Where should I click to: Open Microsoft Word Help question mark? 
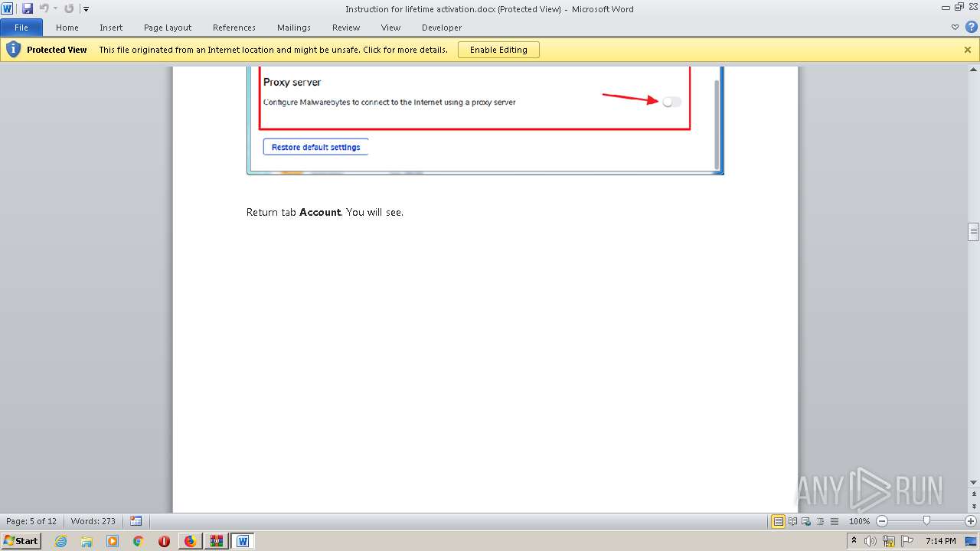pyautogui.click(x=971, y=27)
